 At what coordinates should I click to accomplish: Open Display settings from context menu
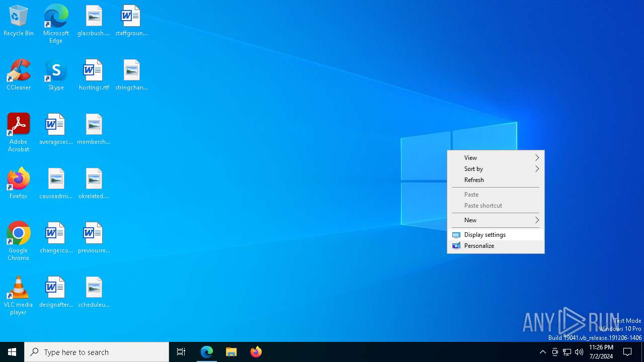coord(496,235)
